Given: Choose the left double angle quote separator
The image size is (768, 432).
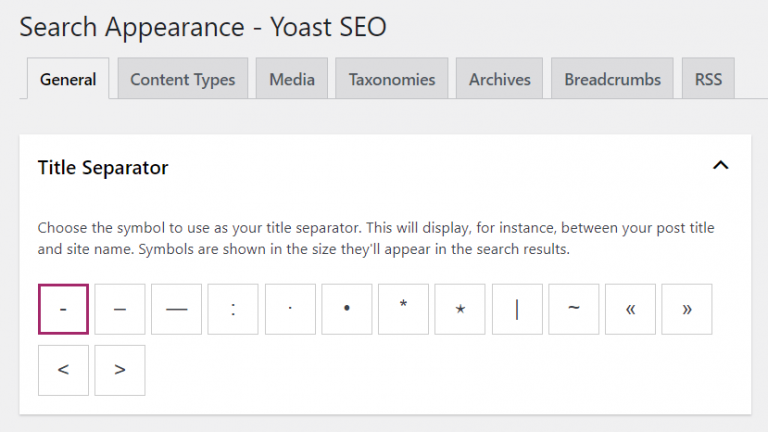Looking at the screenshot, I should [x=630, y=309].
